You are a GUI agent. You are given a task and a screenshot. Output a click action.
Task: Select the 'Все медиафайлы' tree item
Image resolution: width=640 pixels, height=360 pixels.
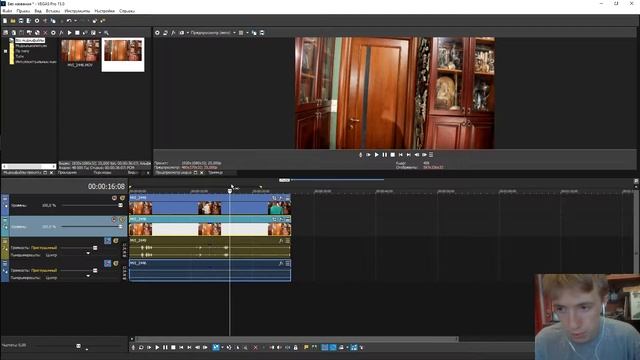pos(30,40)
